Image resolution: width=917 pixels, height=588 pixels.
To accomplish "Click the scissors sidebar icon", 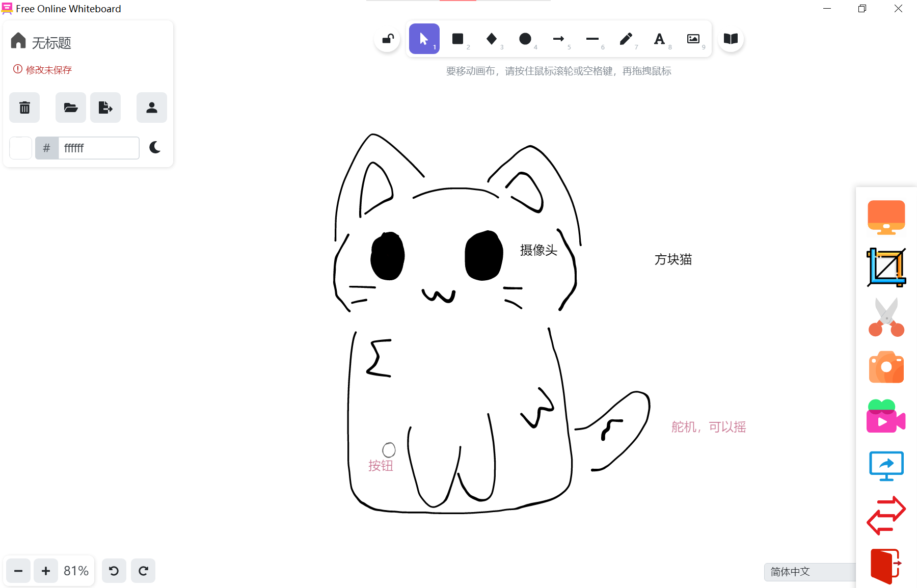I will pos(886,317).
